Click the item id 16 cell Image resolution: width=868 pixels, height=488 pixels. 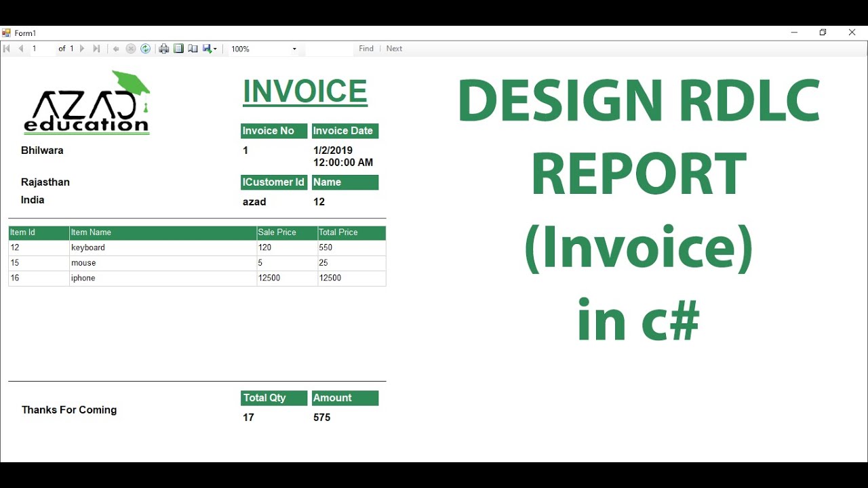(x=39, y=279)
